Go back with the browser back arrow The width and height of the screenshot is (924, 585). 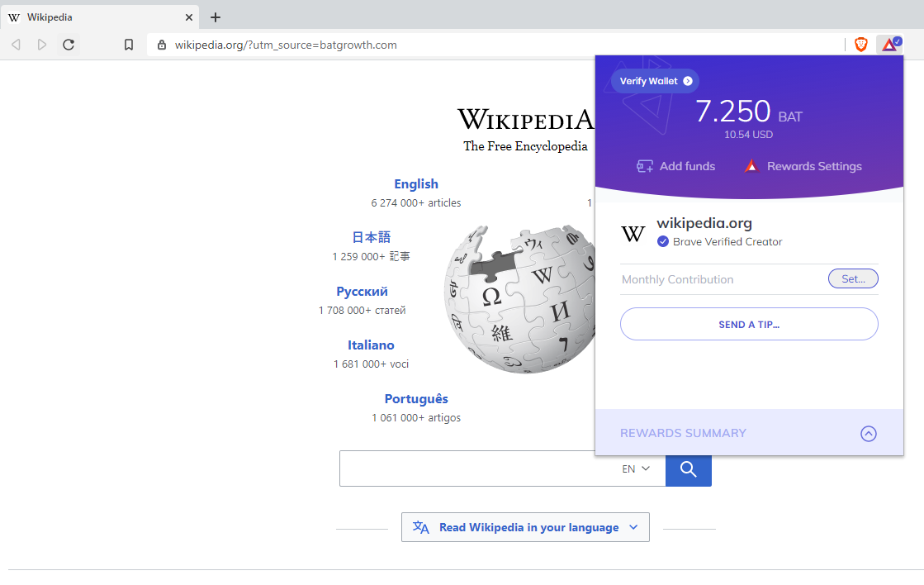coord(16,45)
